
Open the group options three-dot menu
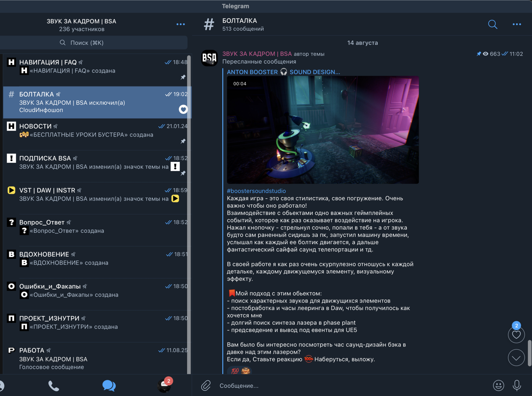(x=180, y=24)
